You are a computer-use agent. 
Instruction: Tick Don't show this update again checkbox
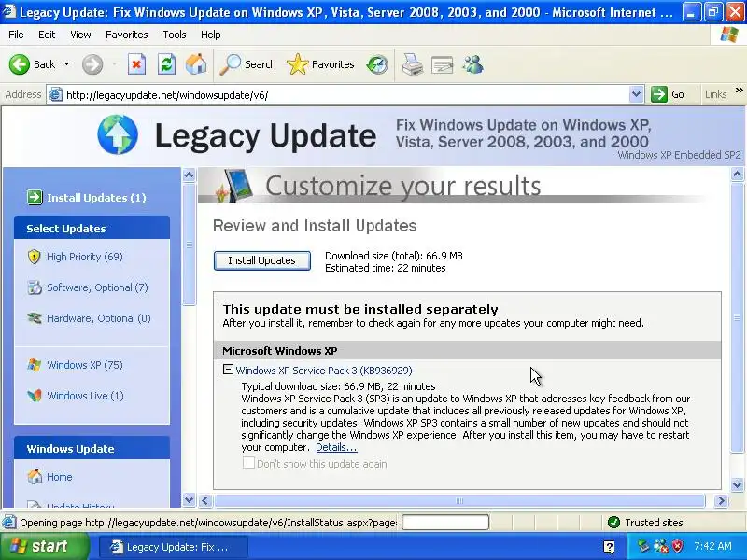click(x=248, y=463)
